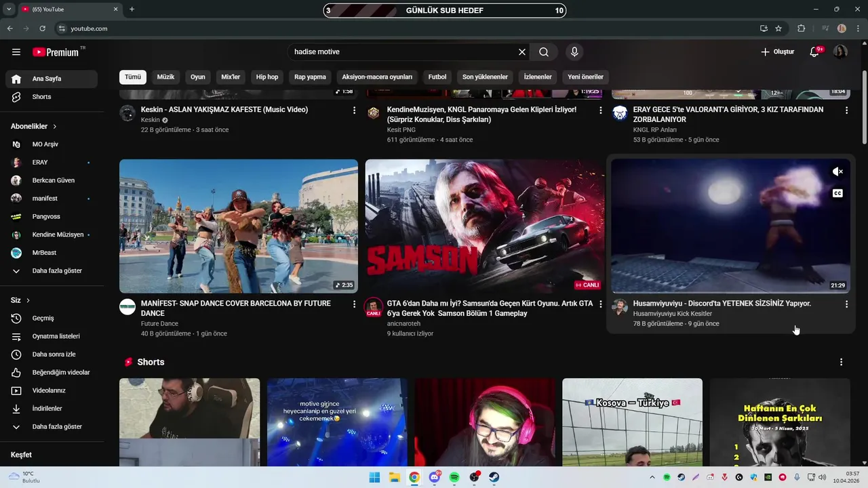Select the Yeni öneriler chip
Viewport: 868px width, 488px height.
[x=585, y=77]
